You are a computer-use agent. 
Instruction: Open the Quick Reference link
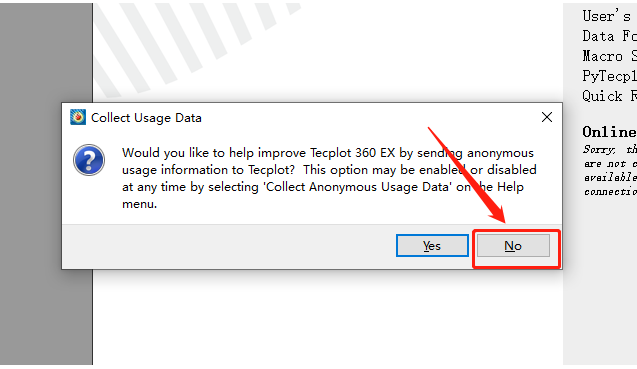(x=609, y=96)
